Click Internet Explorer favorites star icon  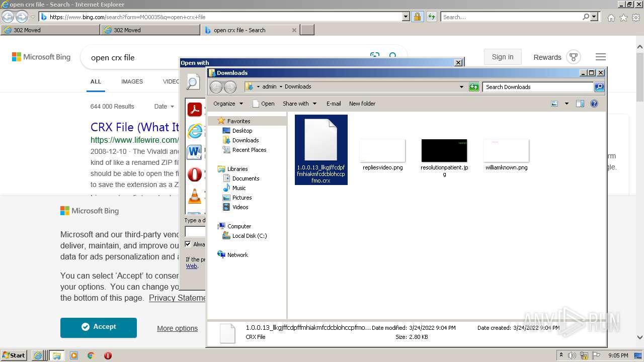pyautogui.click(x=623, y=18)
